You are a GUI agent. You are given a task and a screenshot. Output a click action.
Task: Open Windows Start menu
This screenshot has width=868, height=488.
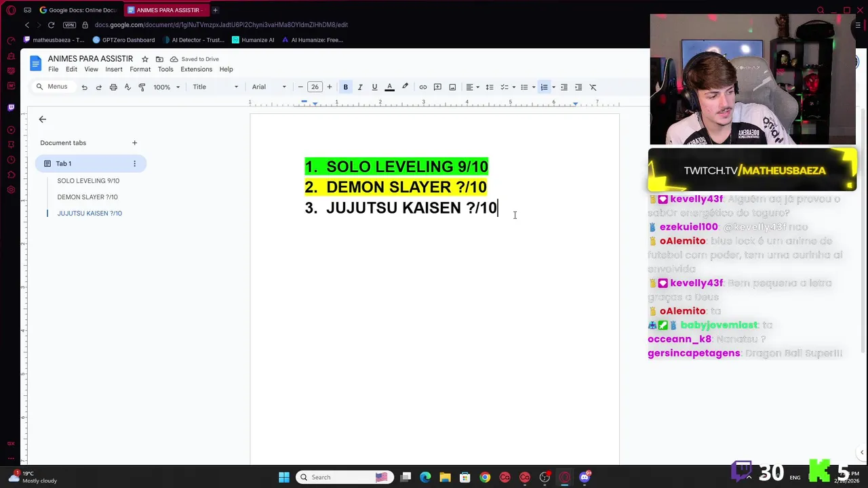tap(284, 477)
